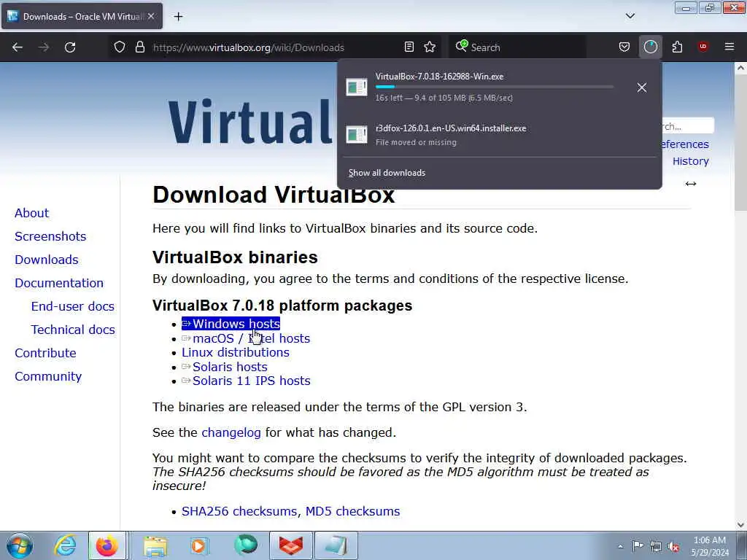Open the uBlock Origin extension icon
747x560 pixels.
coord(703,47)
